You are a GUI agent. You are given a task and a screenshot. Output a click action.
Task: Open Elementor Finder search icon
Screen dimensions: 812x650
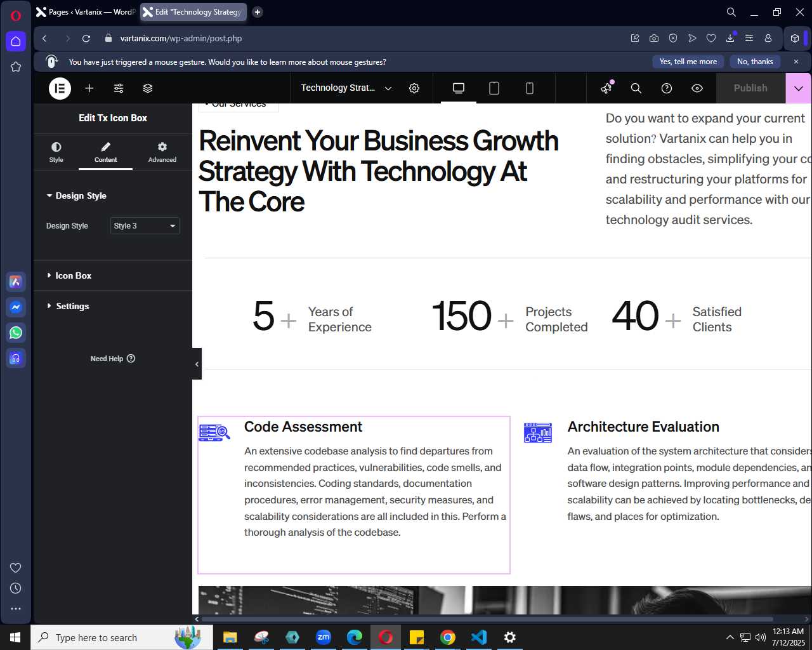[636, 88]
